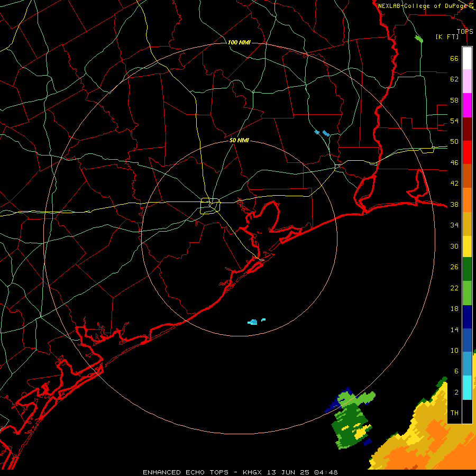
Task: Click the light green legend swatch near 22
Action: pos(467,293)
